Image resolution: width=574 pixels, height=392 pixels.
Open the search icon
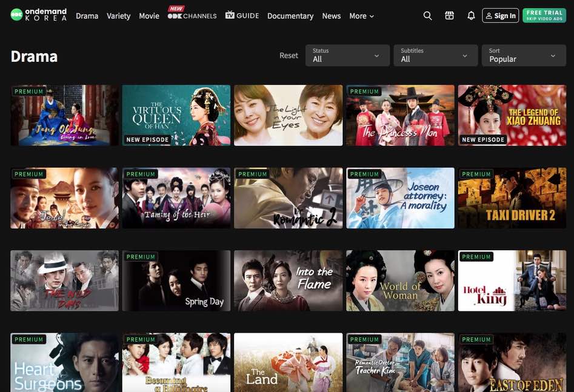point(427,15)
